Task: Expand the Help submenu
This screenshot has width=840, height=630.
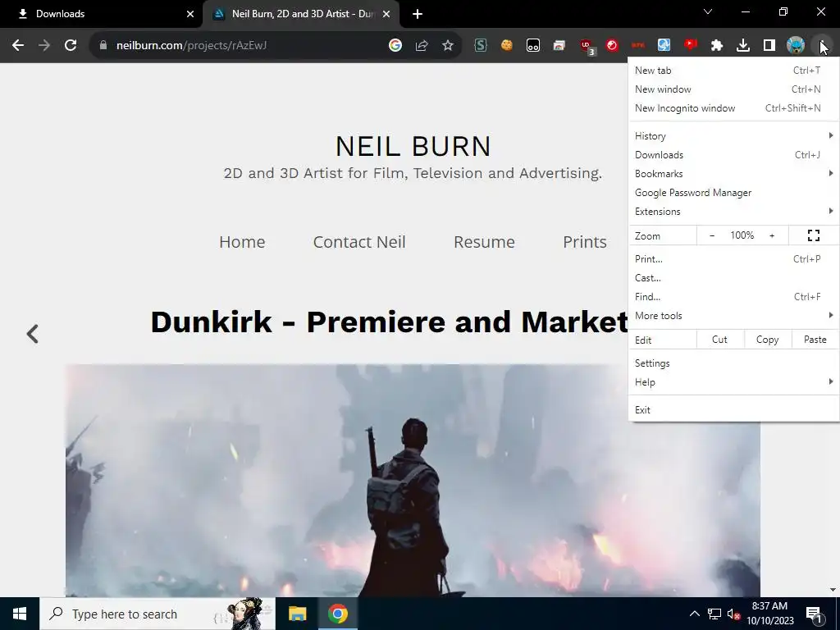Action: point(733,382)
